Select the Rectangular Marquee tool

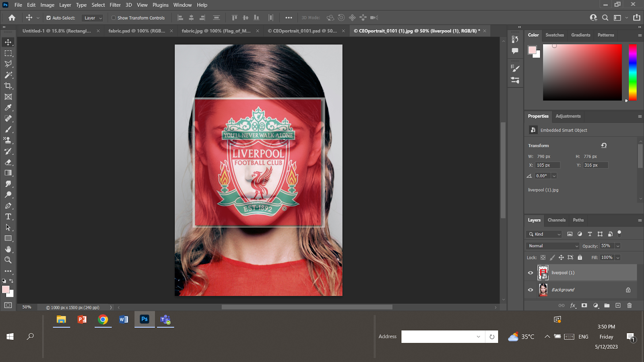coord(8,53)
